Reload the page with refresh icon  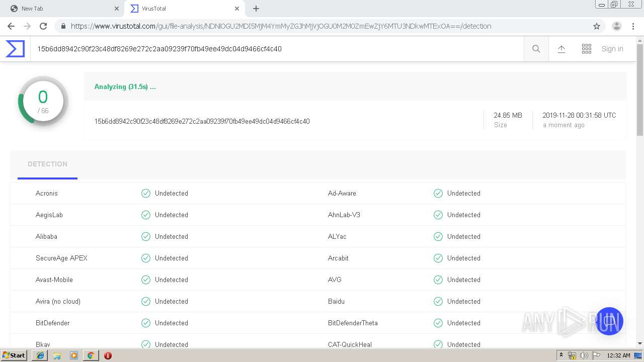(x=43, y=26)
